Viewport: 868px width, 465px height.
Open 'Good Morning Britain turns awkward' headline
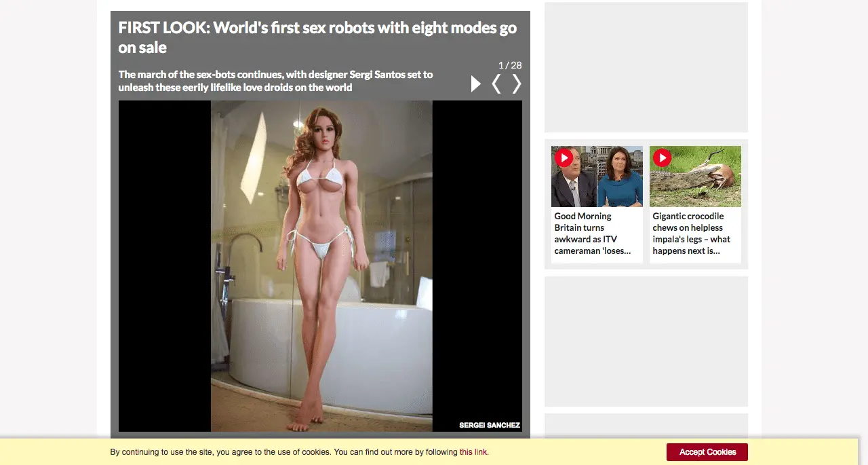[593, 234]
